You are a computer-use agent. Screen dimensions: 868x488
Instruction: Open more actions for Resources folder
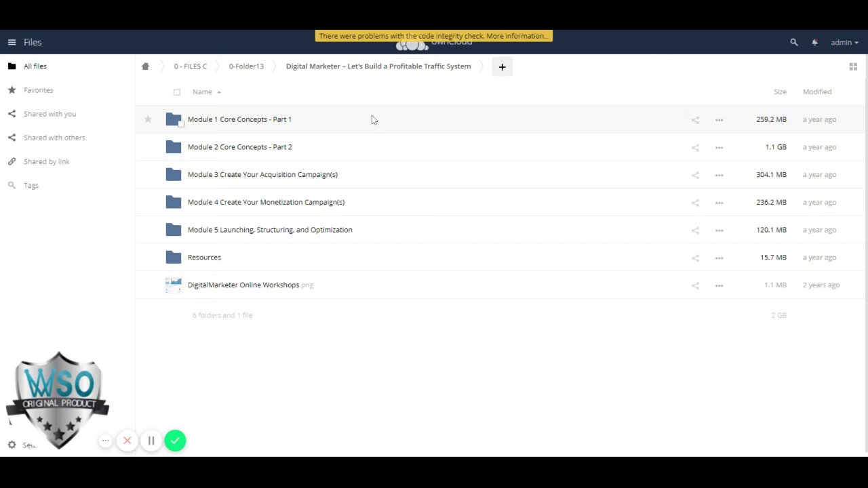click(x=719, y=258)
